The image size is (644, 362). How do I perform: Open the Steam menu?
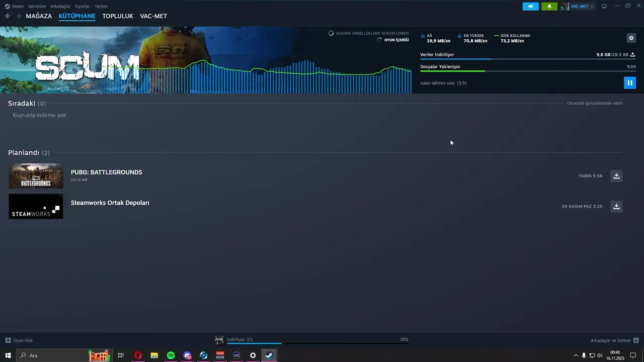pyautogui.click(x=15, y=7)
